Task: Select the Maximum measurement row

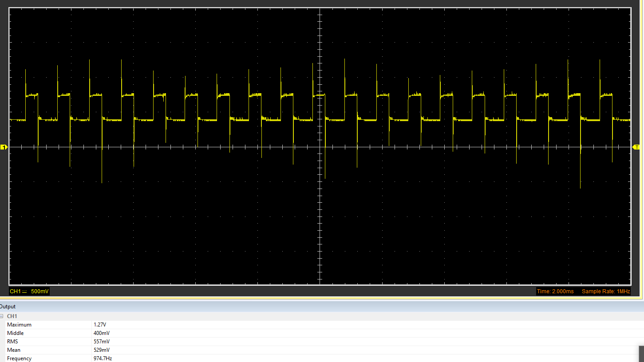Action: pyautogui.click(x=19, y=325)
